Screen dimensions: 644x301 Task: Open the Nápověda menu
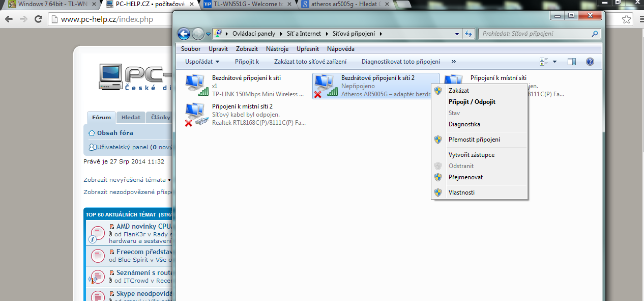click(x=341, y=49)
